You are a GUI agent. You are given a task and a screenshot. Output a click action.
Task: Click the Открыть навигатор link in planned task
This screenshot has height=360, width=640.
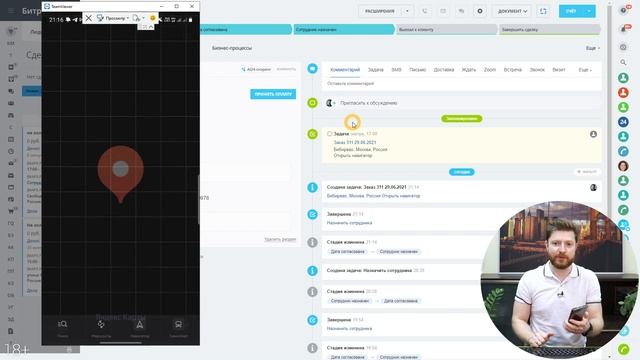pos(353,156)
